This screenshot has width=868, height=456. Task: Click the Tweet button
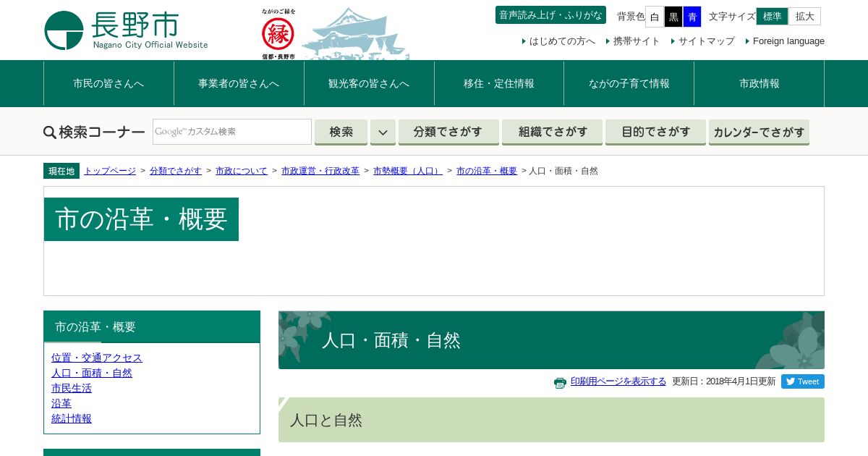[x=803, y=381]
